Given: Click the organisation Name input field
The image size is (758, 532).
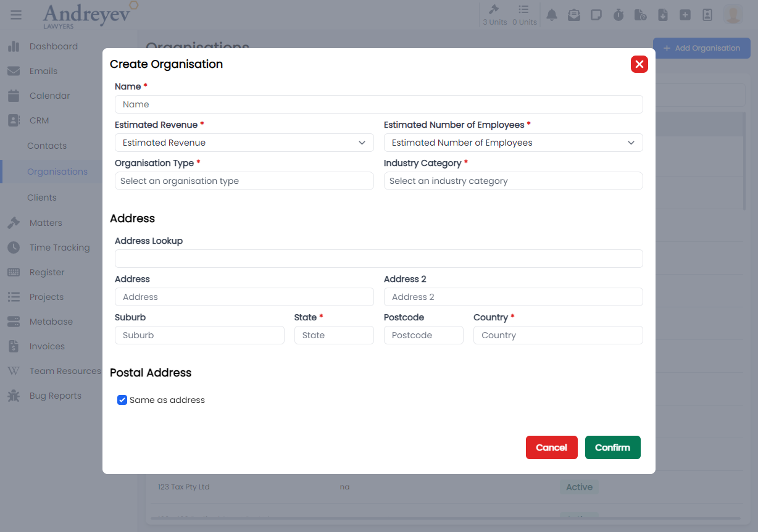Looking at the screenshot, I should (x=378, y=104).
